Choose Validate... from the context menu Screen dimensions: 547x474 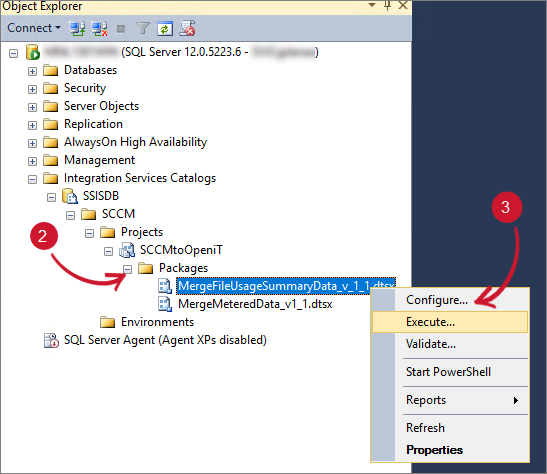(x=450, y=344)
